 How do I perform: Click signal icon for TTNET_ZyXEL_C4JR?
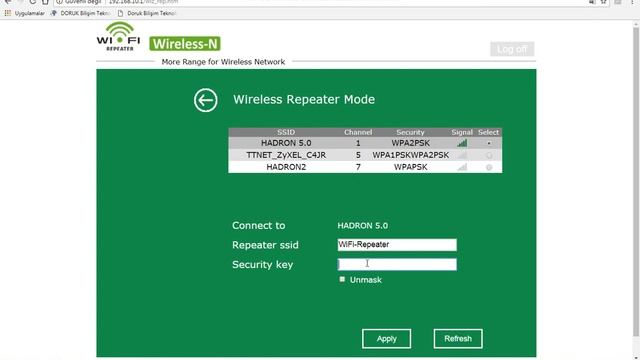point(462,155)
